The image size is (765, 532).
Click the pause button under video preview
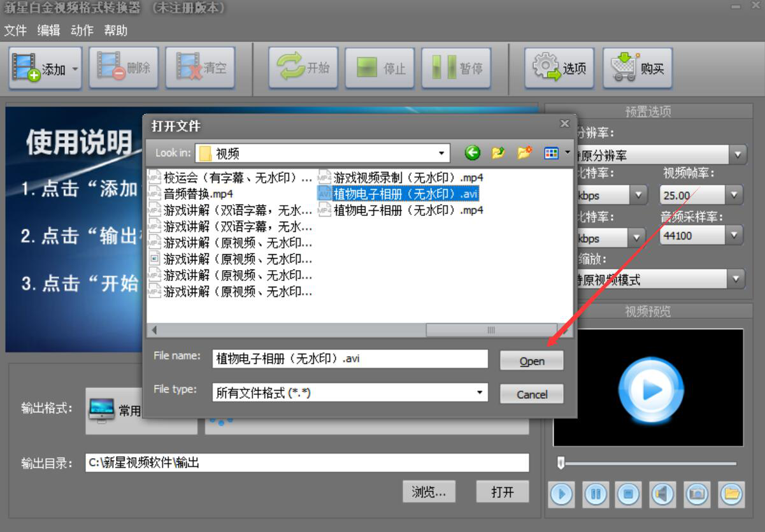(x=596, y=494)
